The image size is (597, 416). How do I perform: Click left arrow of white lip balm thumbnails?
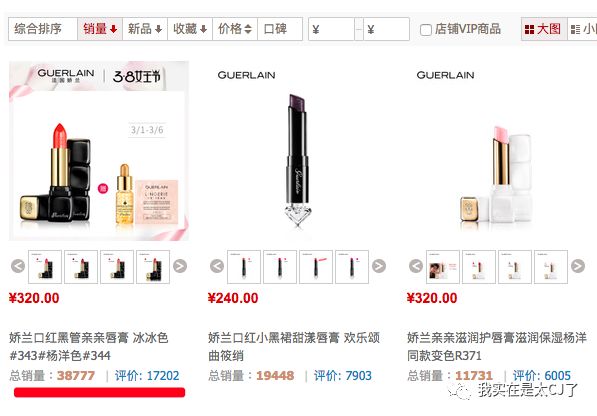(x=416, y=266)
